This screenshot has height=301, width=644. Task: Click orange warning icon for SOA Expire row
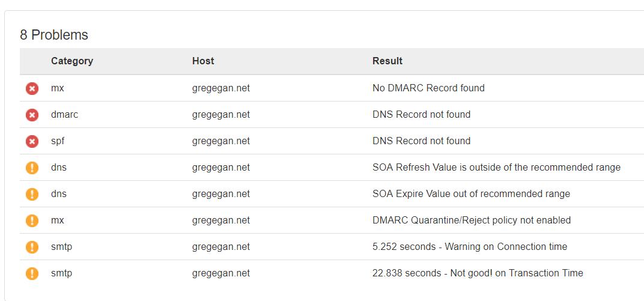point(32,194)
